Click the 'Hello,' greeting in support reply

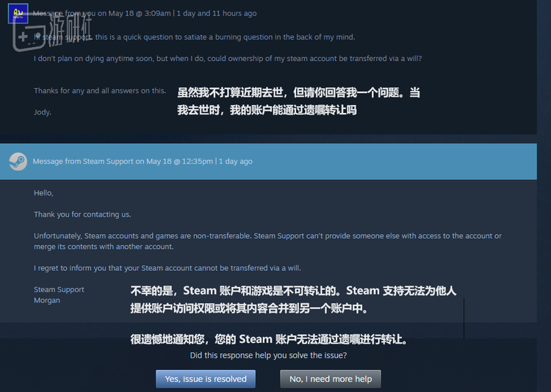(43, 193)
